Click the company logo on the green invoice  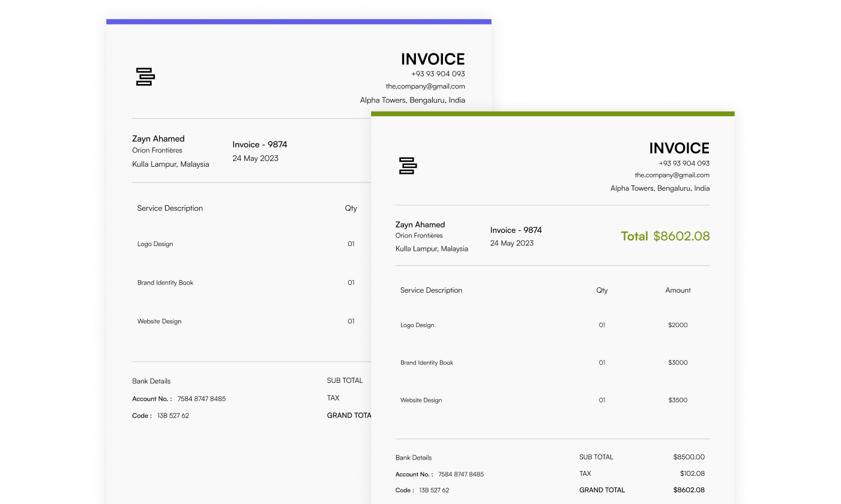pyautogui.click(x=408, y=166)
